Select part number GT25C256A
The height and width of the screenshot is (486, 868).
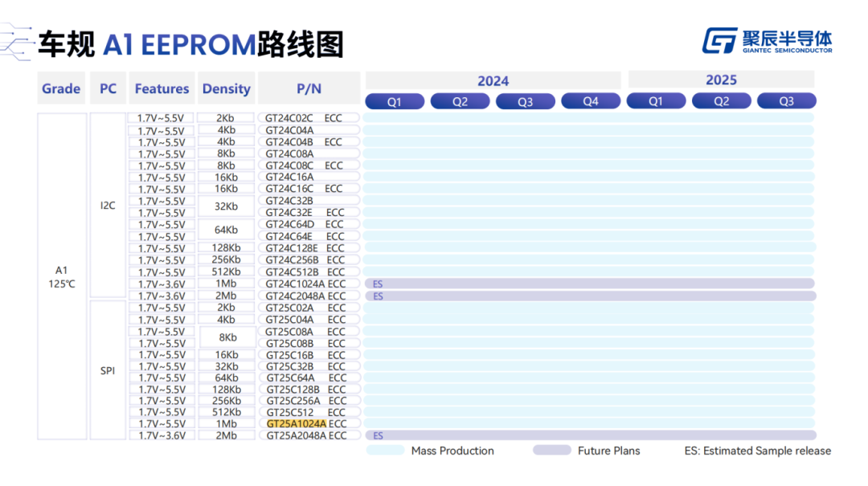(293, 400)
